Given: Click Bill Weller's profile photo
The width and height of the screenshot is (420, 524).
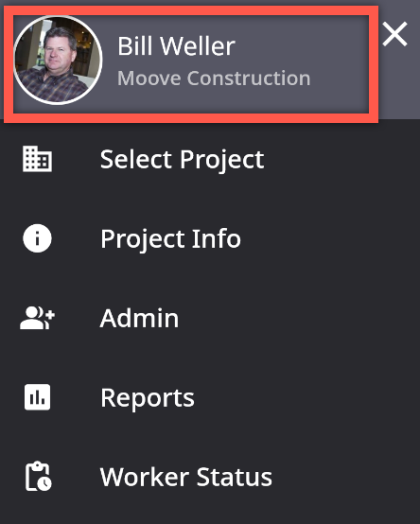Looking at the screenshot, I should pyautogui.click(x=58, y=61).
